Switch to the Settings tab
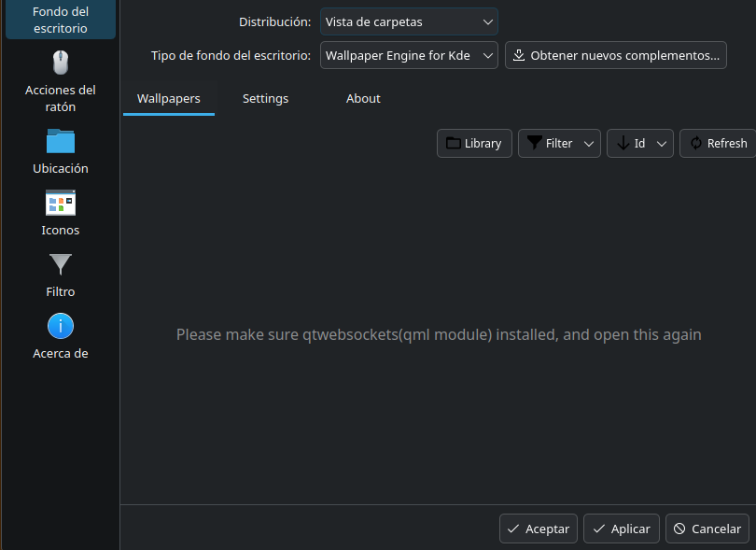Image resolution: width=756 pixels, height=550 pixels. click(265, 98)
